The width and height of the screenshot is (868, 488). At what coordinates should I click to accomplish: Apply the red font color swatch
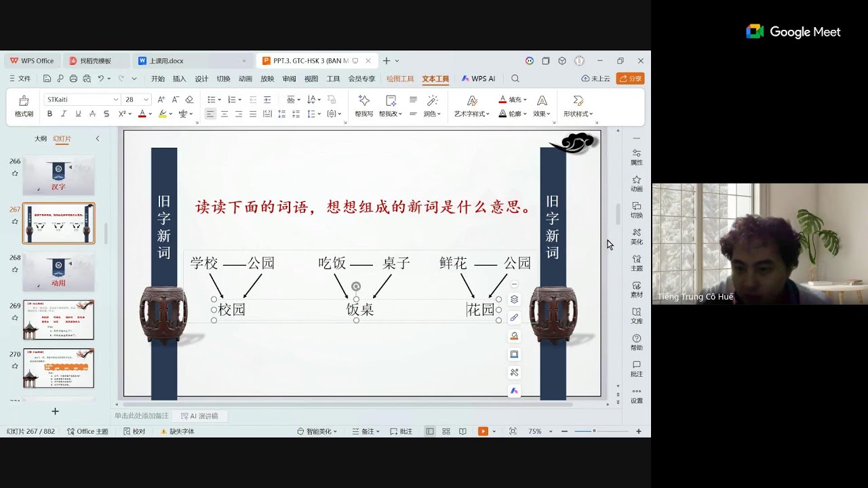tap(142, 114)
